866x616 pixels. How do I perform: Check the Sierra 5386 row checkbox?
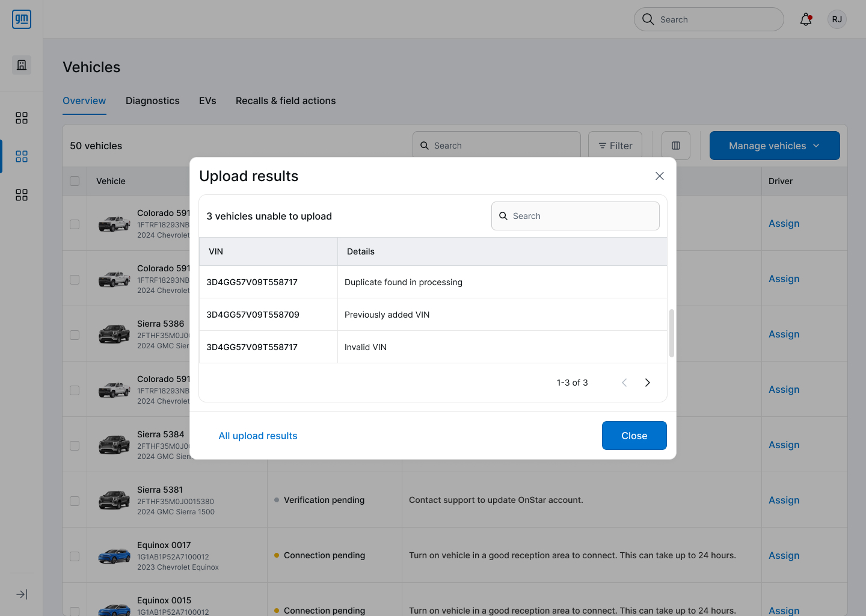click(x=75, y=335)
